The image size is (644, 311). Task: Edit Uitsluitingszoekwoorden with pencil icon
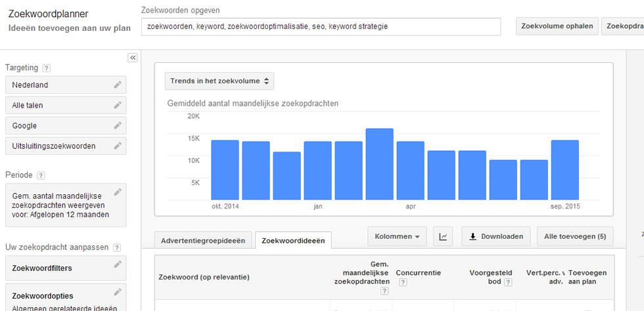(x=118, y=146)
